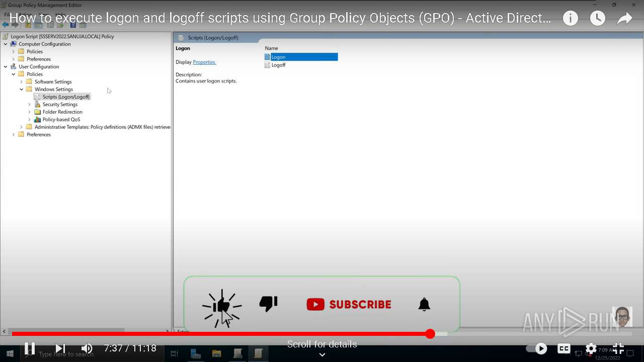The width and height of the screenshot is (644, 362).
Task: Expand Preferences under User Configuration
Action: [x=14, y=134]
